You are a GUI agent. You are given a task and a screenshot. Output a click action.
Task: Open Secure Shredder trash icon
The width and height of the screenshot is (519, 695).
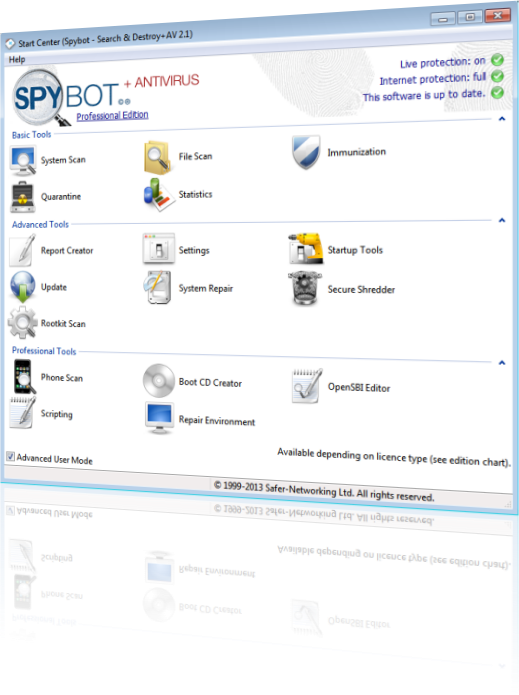click(304, 288)
